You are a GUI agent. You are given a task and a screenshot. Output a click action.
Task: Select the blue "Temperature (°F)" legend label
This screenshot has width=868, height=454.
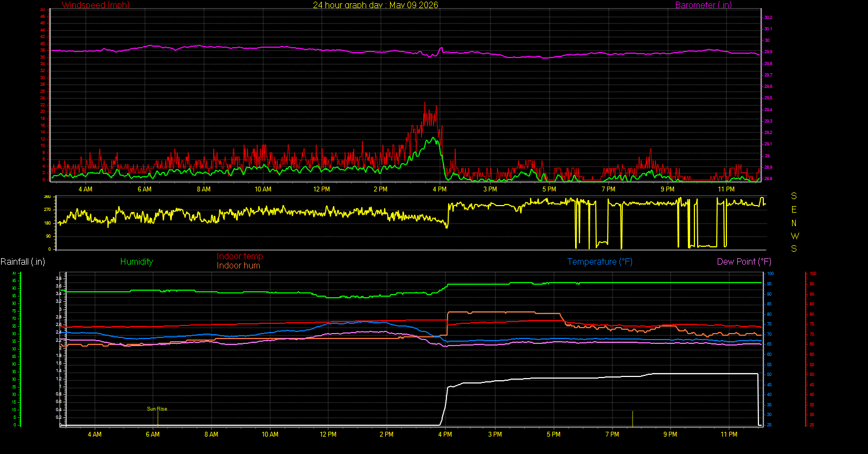coord(600,261)
